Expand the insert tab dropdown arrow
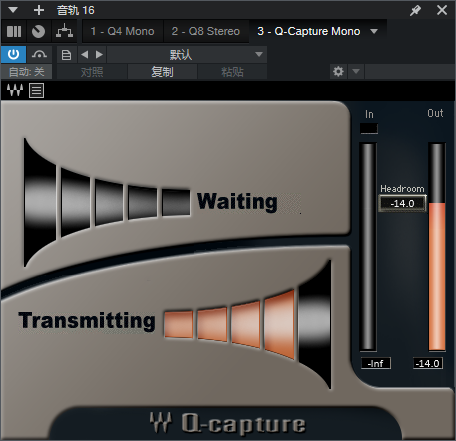This screenshot has width=456, height=441. click(x=374, y=31)
